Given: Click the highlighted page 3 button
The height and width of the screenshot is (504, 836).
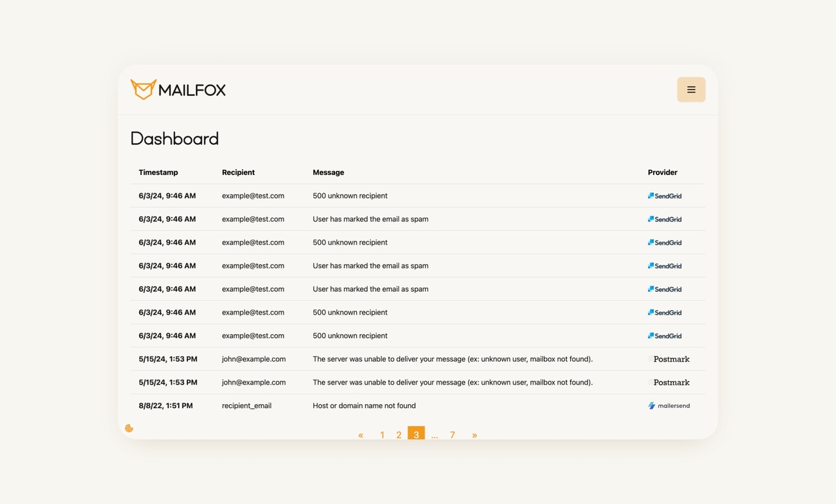Looking at the screenshot, I should coord(416,433).
